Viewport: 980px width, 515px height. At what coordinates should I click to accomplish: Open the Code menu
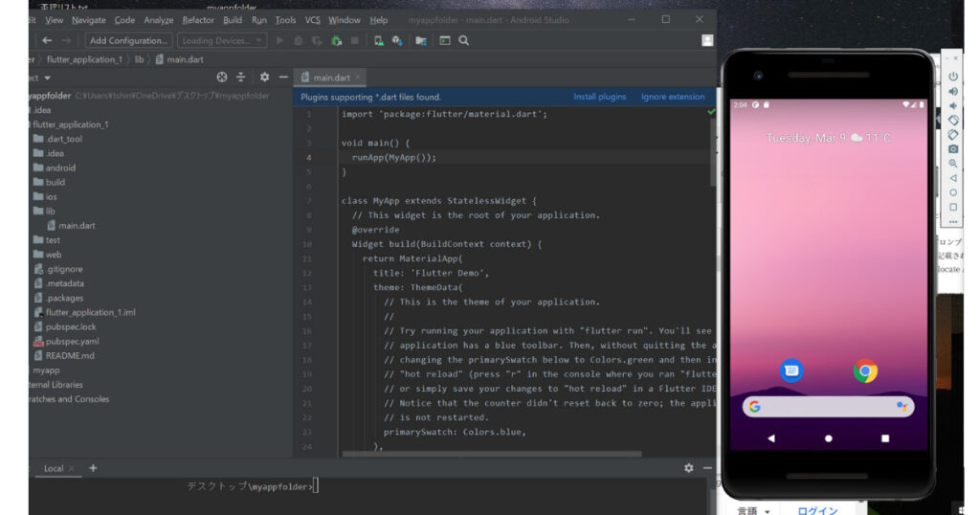(124, 20)
